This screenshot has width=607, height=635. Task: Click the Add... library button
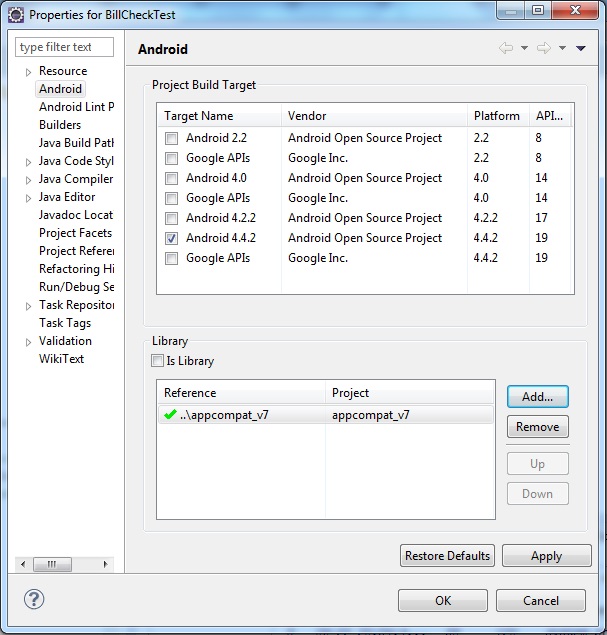(537, 397)
